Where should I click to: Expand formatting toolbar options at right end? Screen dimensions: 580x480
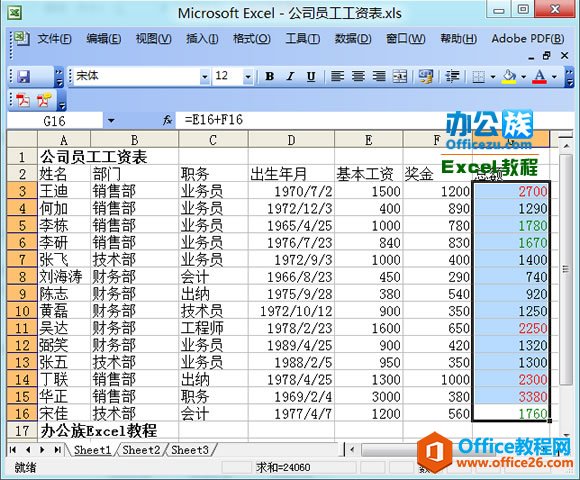pos(570,77)
